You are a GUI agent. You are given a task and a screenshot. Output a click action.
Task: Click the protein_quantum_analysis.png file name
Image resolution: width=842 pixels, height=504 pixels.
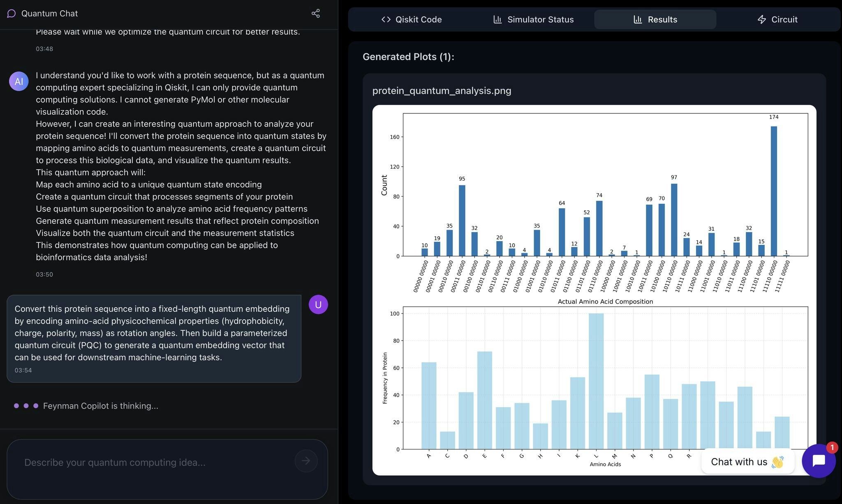(442, 91)
